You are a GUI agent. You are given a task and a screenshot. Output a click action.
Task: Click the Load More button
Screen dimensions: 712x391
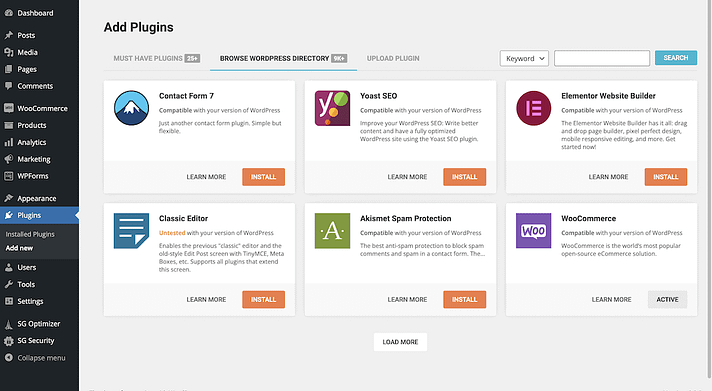(400, 342)
